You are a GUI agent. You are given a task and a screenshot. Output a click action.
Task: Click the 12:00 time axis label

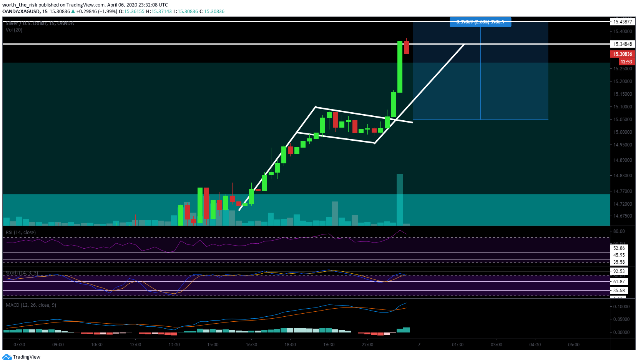pos(135,345)
